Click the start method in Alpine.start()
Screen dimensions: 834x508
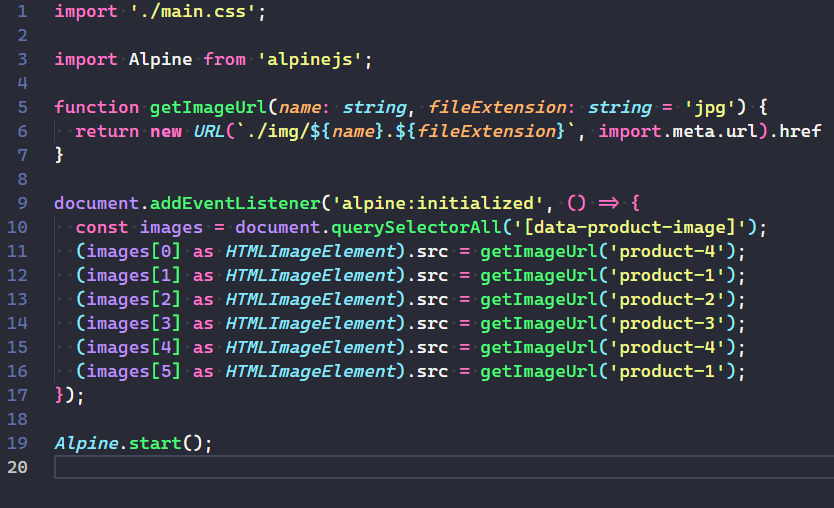click(155, 443)
